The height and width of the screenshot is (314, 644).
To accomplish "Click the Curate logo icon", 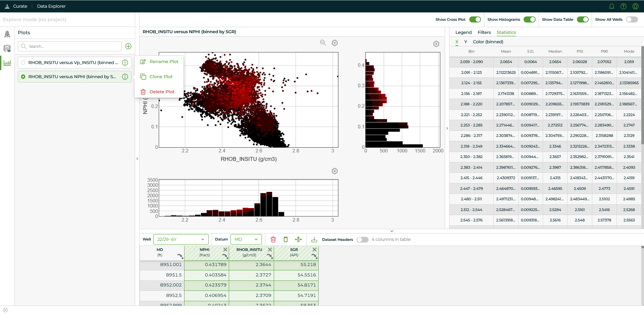I will coord(7,6).
